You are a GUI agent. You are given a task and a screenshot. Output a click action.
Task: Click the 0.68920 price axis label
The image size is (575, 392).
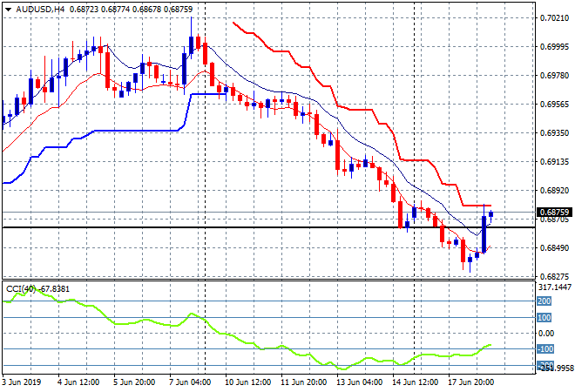click(554, 190)
